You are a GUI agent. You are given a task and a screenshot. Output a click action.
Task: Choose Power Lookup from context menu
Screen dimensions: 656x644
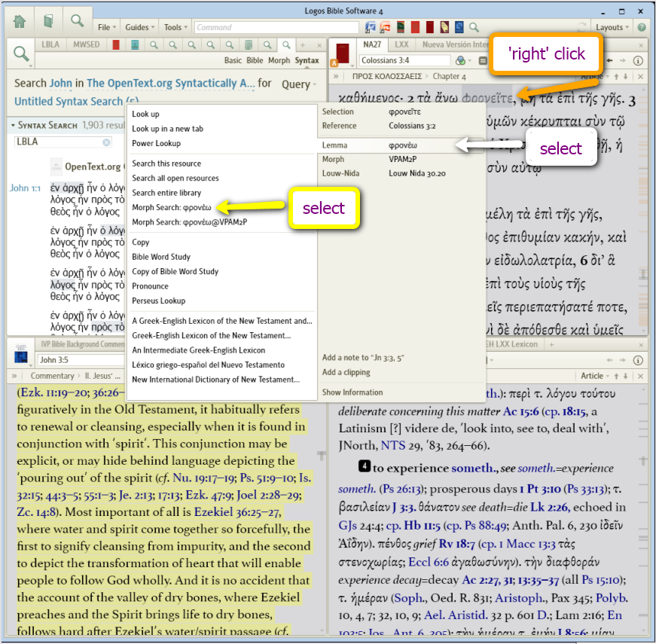click(156, 144)
